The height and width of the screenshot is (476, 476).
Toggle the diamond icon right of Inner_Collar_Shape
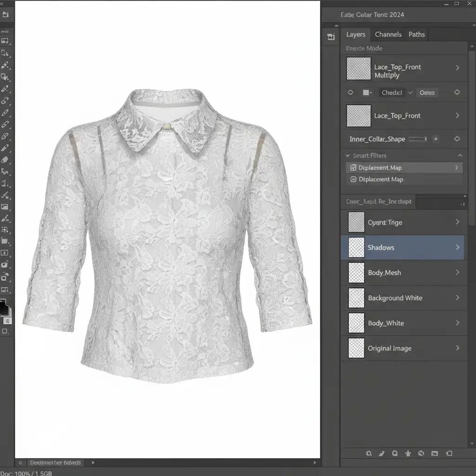[x=457, y=139]
